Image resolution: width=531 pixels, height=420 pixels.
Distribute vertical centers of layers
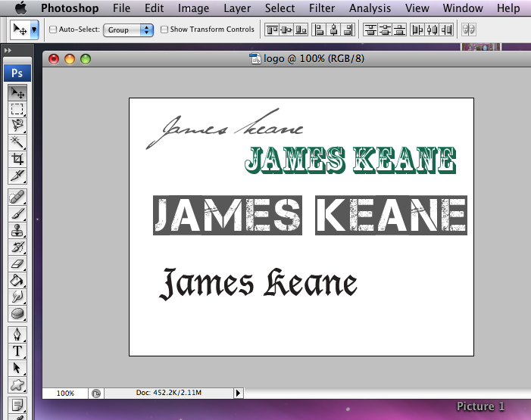coord(385,30)
